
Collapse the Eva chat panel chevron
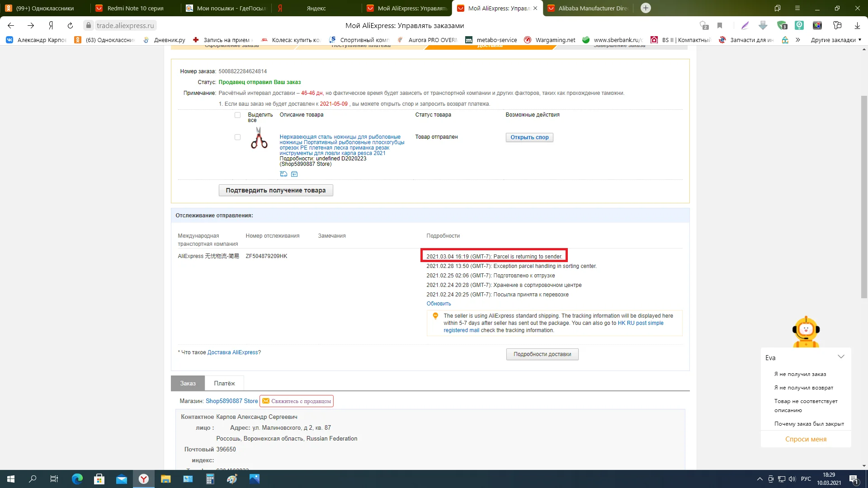click(841, 357)
